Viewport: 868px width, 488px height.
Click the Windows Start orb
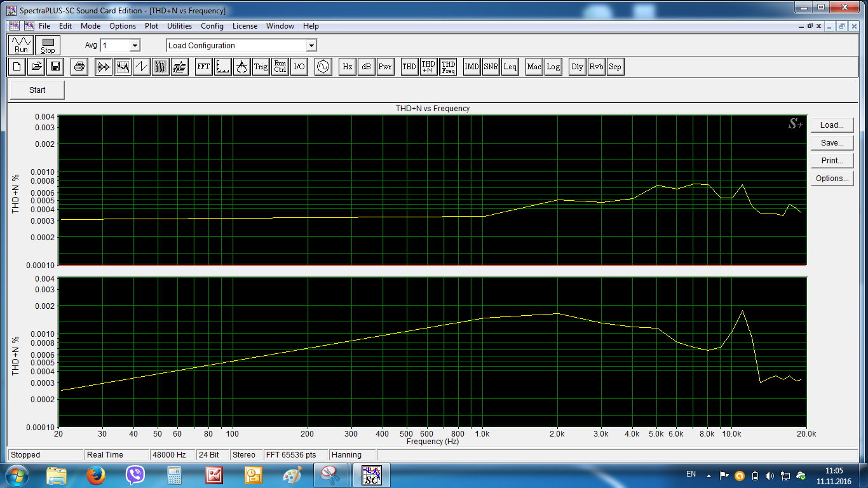(x=16, y=475)
